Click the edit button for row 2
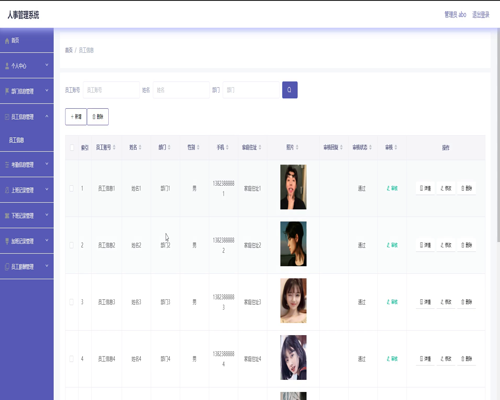The height and width of the screenshot is (400, 500). click(446, 245)
